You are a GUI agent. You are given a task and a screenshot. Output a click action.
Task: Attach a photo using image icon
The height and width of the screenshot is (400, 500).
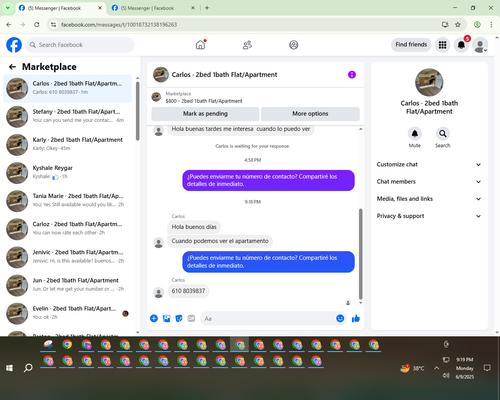[166, 318]
